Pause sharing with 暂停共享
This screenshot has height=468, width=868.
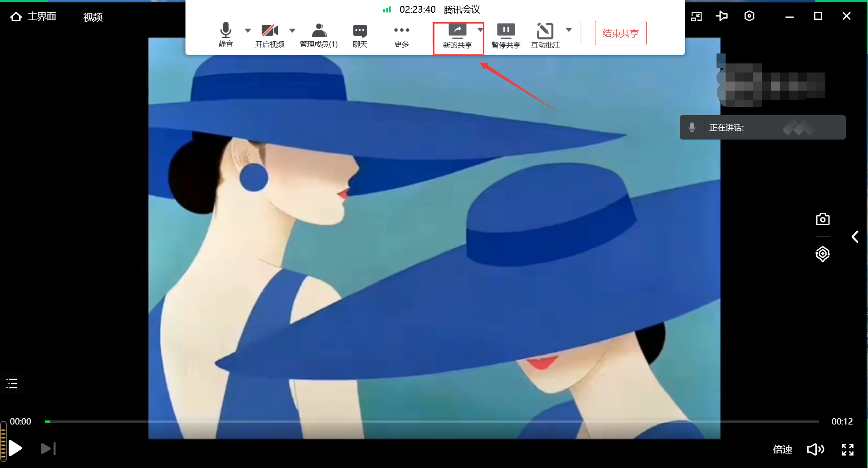[x=506, y=36]
